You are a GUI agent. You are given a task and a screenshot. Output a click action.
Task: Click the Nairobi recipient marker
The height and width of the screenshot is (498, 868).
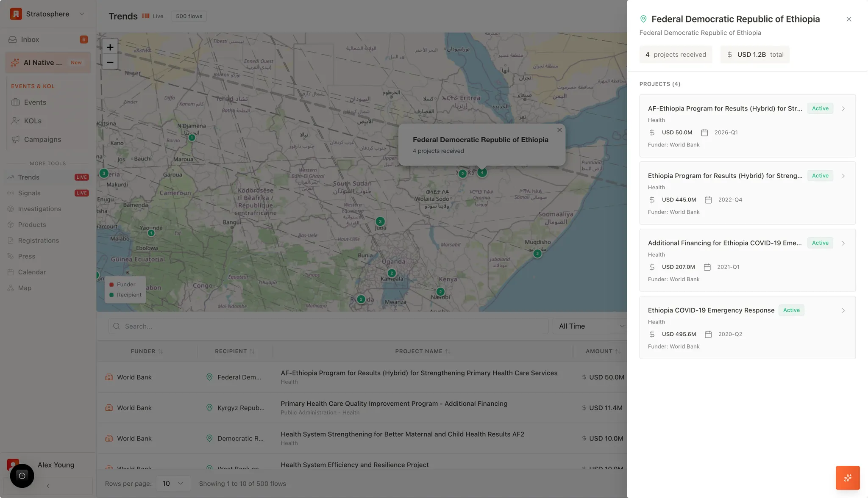440,292
